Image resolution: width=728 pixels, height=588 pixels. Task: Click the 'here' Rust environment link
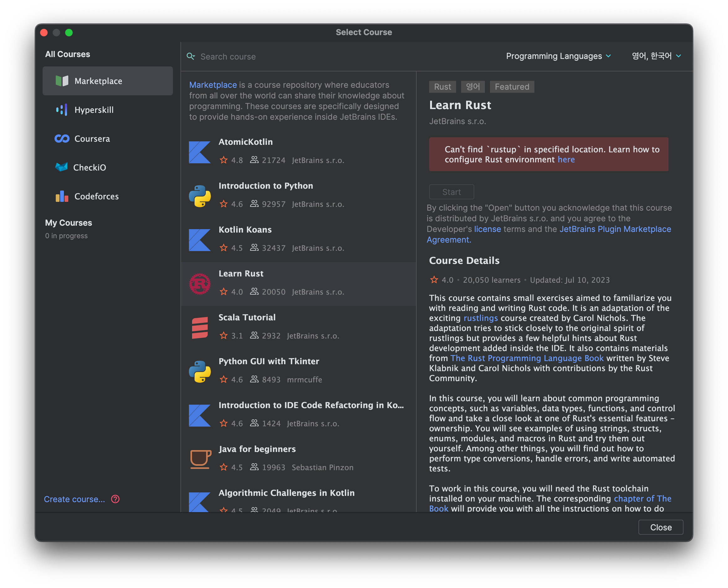[566, 160]
